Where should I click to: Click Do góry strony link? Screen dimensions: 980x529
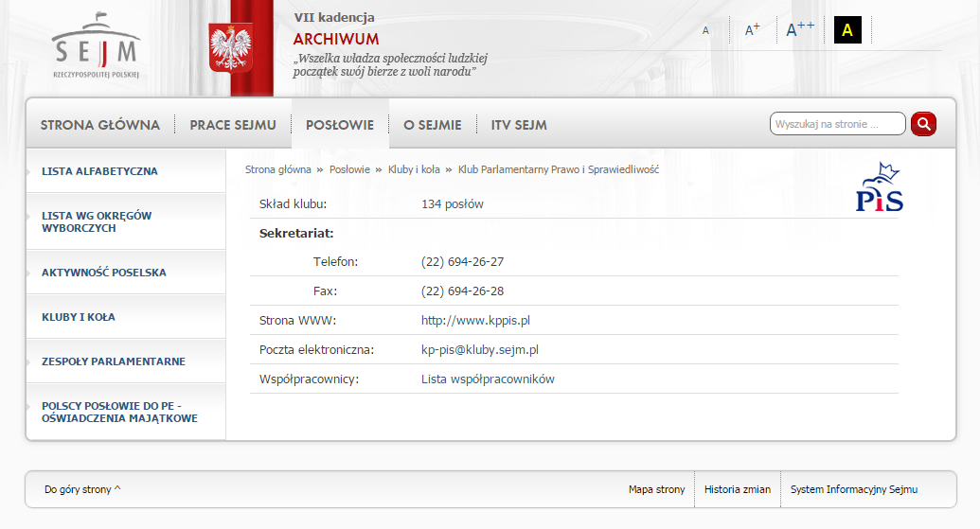pyautogui.click(x=82, y=489)
